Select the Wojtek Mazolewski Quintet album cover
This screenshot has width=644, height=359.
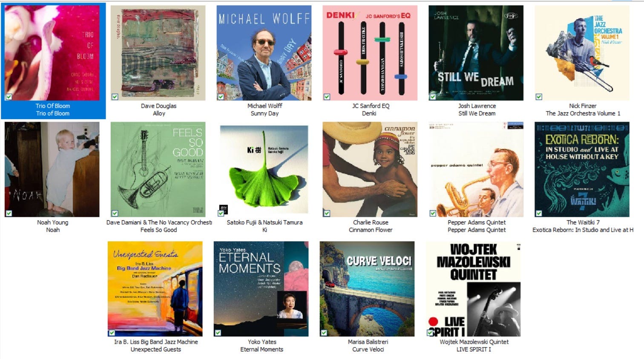point(473,289)
